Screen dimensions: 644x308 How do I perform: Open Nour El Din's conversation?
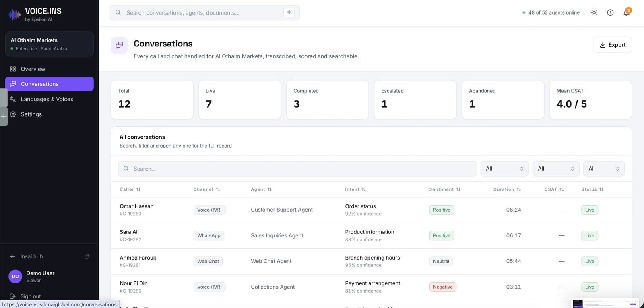(x=371, y=287)
